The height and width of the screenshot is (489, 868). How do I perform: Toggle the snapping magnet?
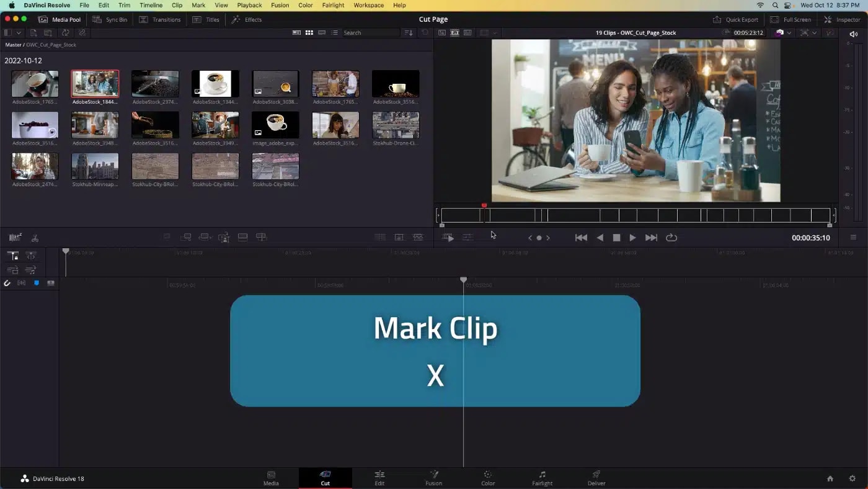[x=7, y=283]
